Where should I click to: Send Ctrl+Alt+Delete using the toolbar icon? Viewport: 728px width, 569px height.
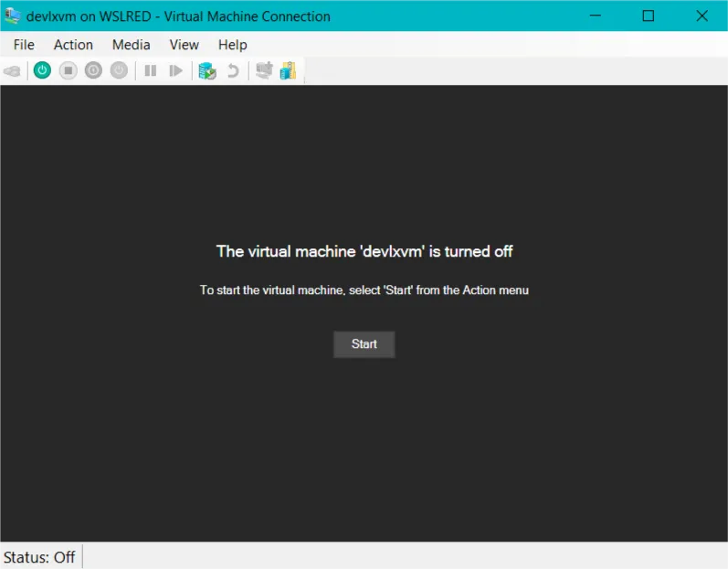pos(12,71)
